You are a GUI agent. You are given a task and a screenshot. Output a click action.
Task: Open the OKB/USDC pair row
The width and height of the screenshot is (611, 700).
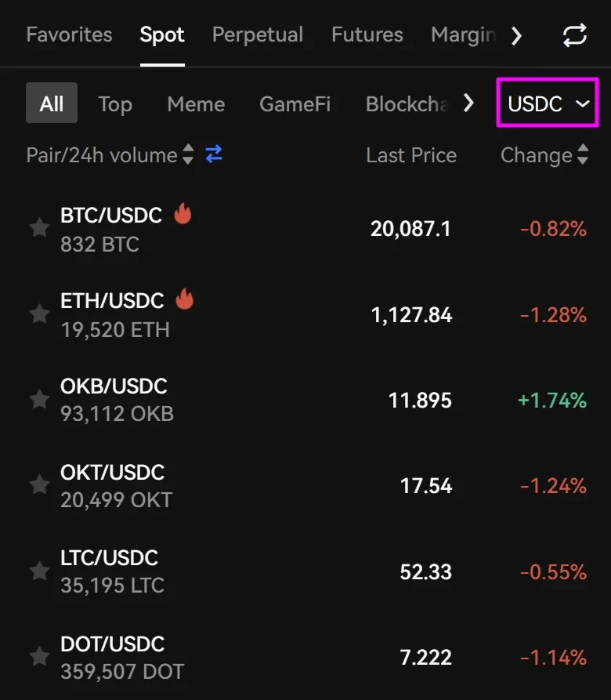pyautogui.click(x=307, y=400)
